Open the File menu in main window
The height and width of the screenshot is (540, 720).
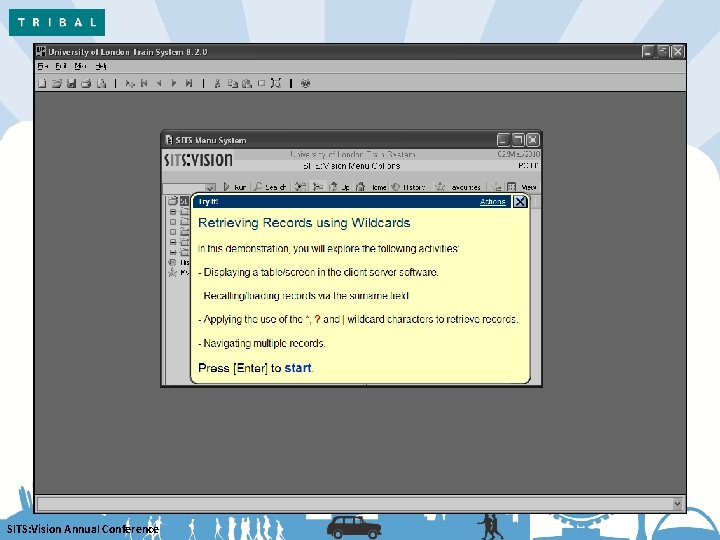point(43,67)
